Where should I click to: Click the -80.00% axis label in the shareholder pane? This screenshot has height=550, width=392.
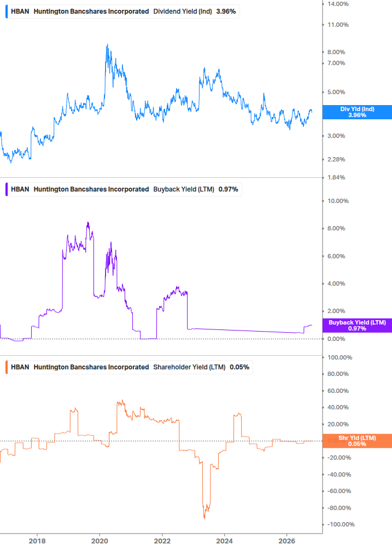[339, 508]
